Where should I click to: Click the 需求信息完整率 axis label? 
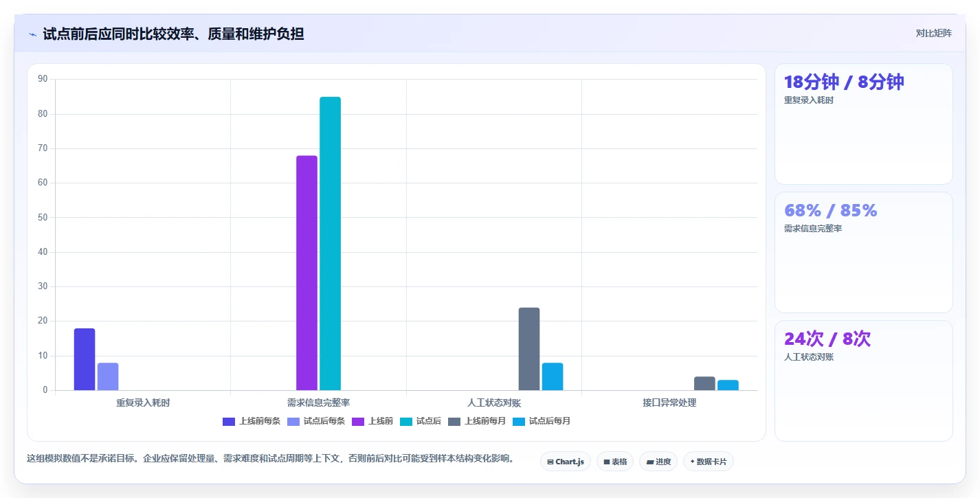point(318,403)
